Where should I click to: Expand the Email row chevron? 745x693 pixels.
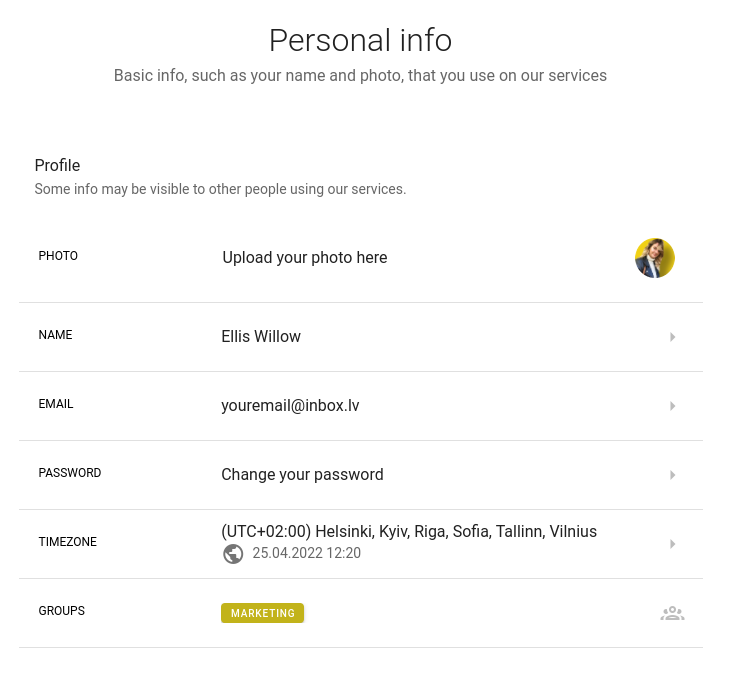(672, 406)
